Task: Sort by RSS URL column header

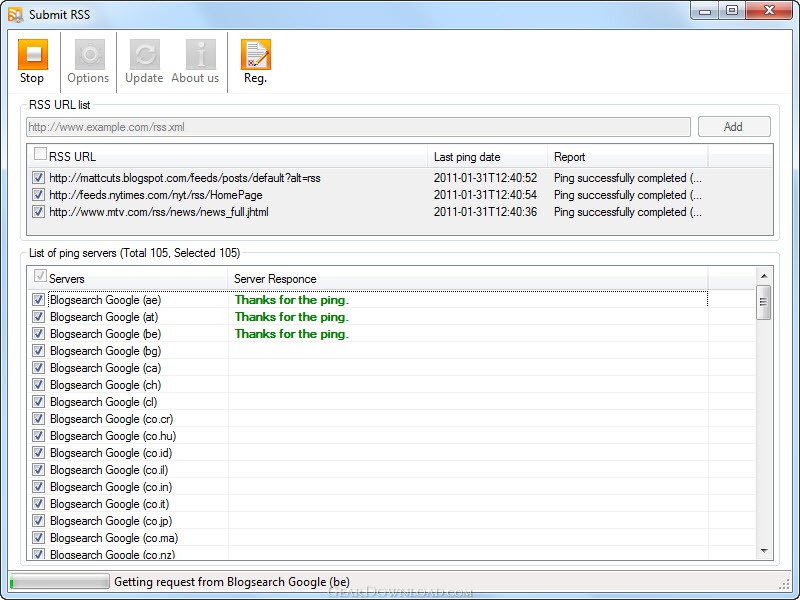Action: [x=227, y=157]
